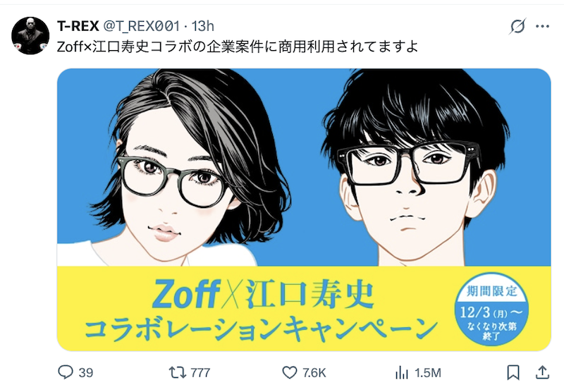Screen dimensions: 564x392
Task: Open the @T_REX001 handle link
Action: coord(142,26)
